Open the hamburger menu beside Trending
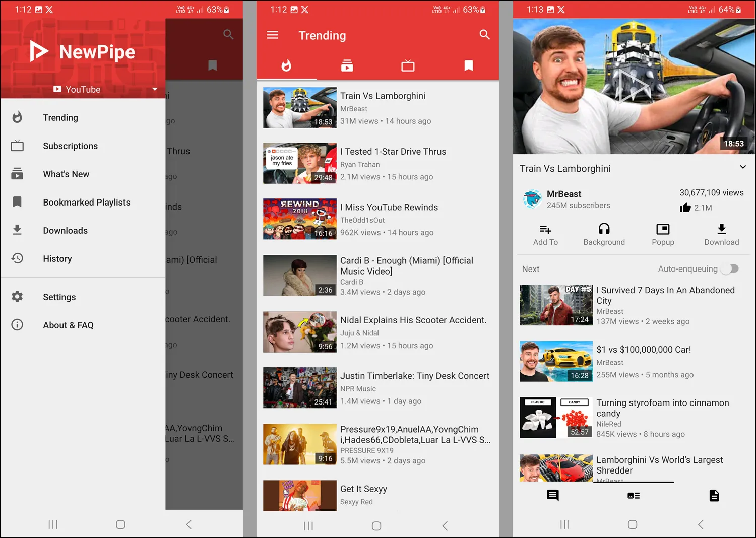 [272, 35]
